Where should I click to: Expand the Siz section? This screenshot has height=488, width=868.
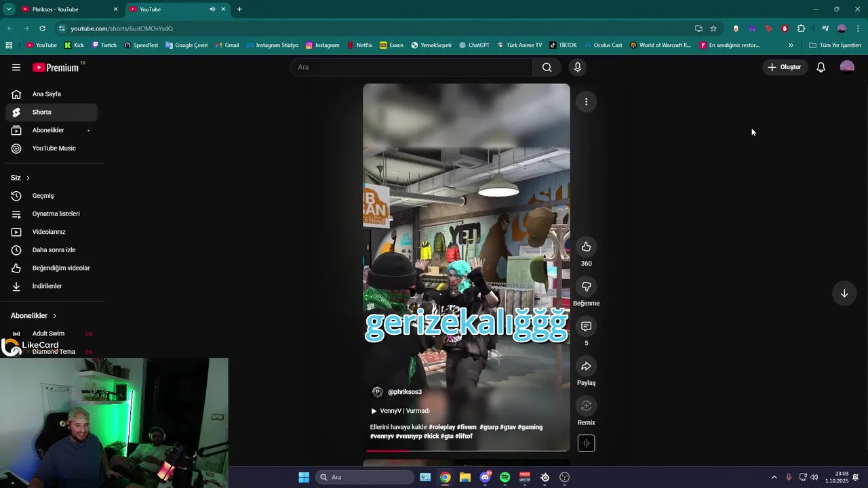[20, 178]
